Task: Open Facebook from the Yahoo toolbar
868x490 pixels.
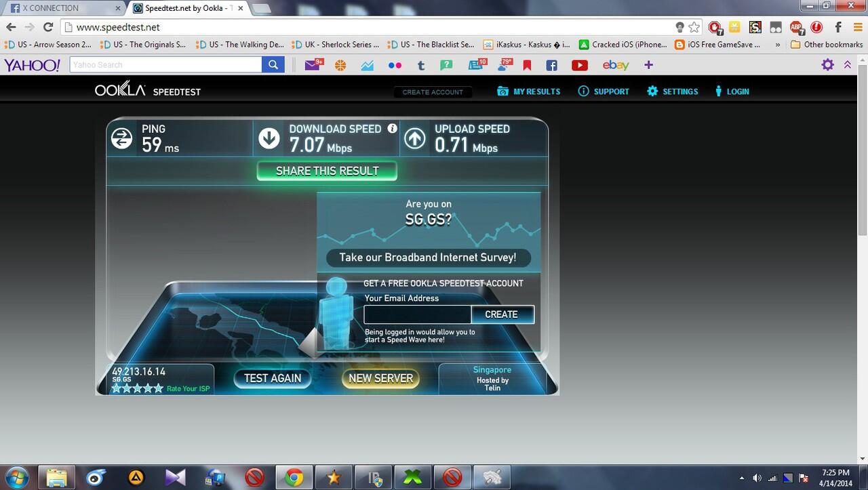Action: pos(551,65)
